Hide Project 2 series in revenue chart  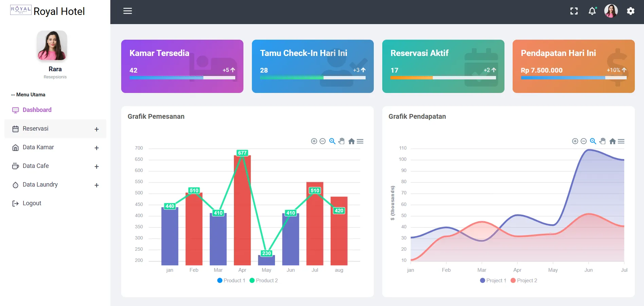click(x=524, y=281)
